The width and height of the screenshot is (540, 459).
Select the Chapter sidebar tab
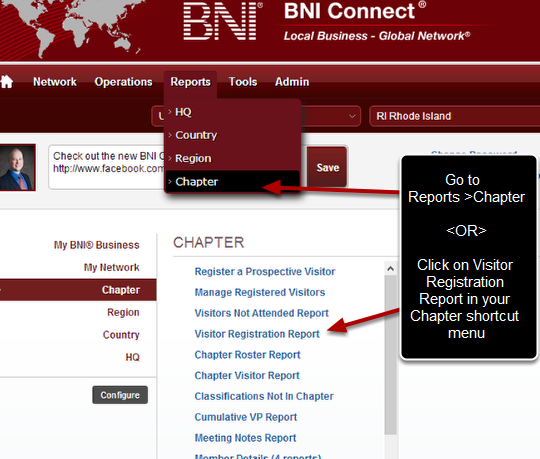[x=78, y=290]
